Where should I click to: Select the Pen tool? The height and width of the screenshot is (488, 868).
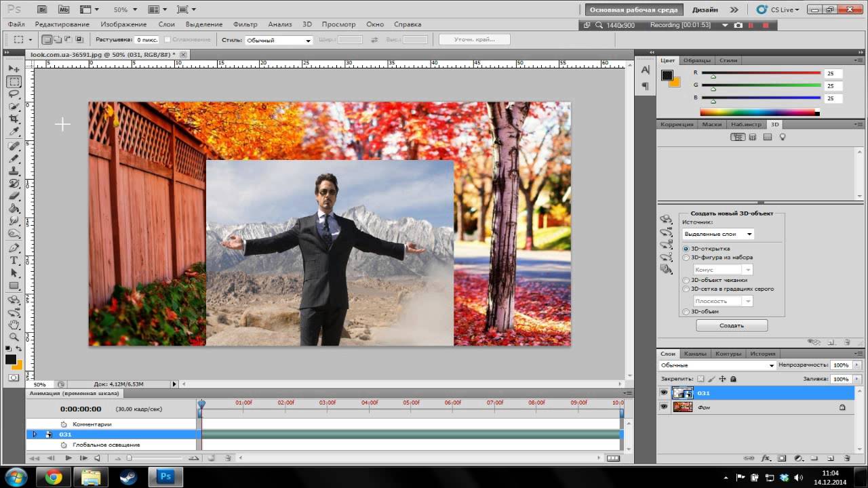[x=14, y=248]
